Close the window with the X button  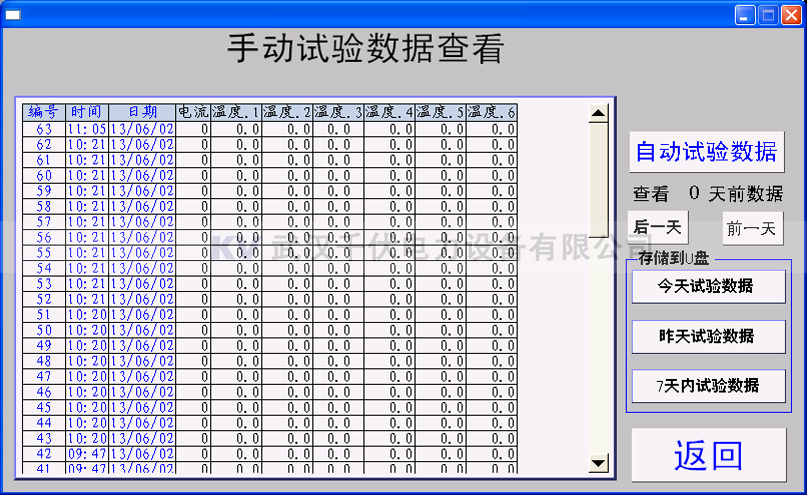pos(791,15)
